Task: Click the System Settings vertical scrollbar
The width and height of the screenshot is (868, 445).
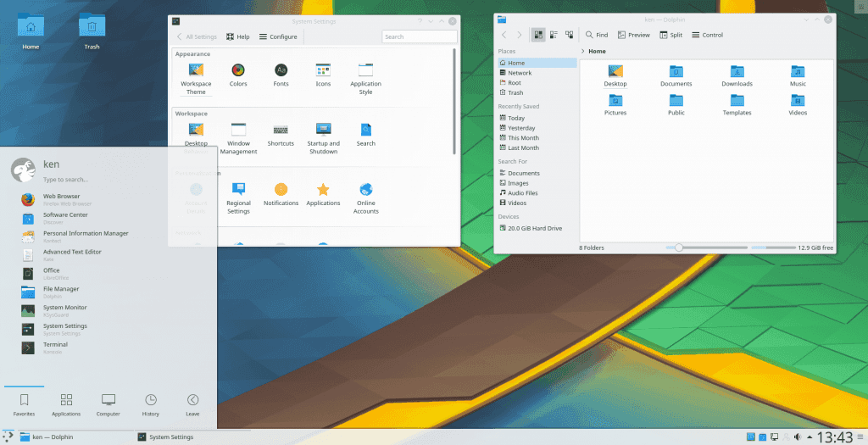Action: click(454, 101)
